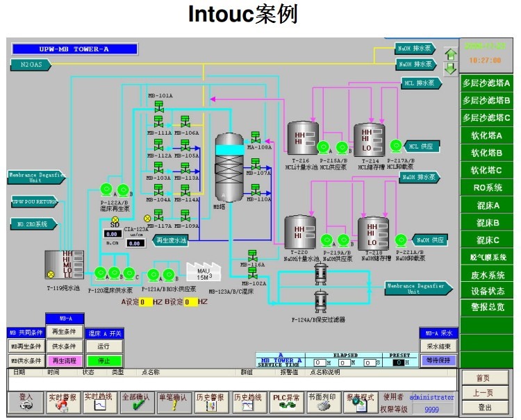Click the 供水条件 button under MB-A

(x=65, y=346)
